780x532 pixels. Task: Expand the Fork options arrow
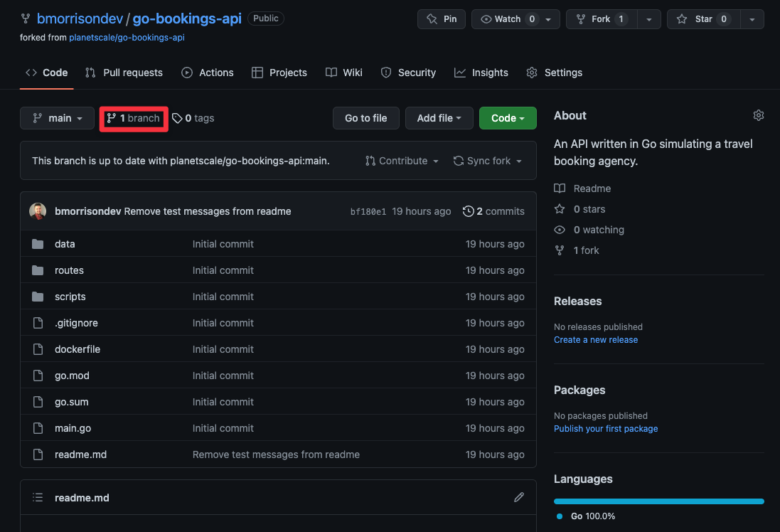click(x=649, y=19)
